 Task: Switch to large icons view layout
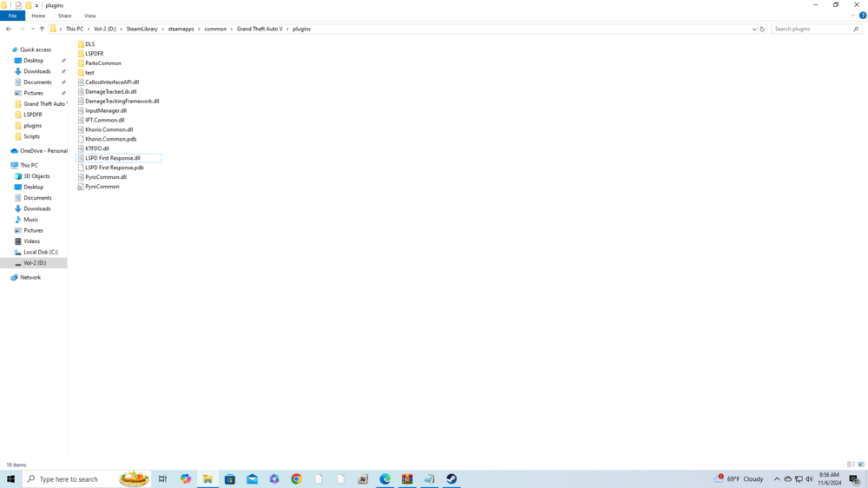point(861,465)
